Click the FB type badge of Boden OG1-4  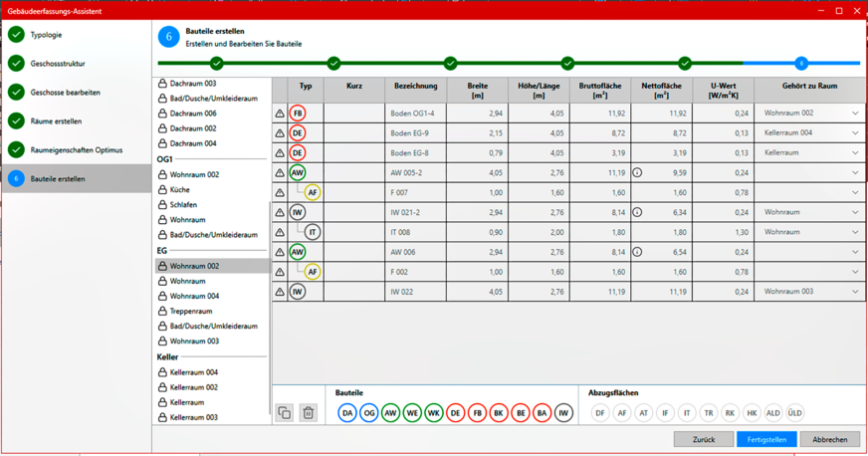[x=298, y=114]
